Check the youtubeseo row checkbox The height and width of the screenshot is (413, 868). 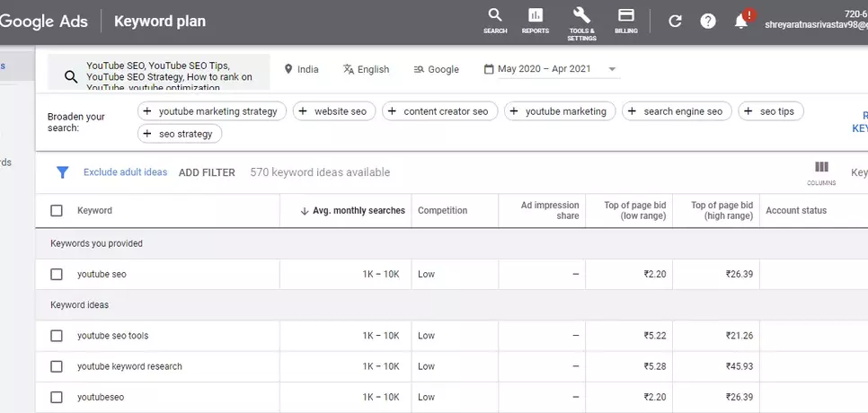[57, 397]
